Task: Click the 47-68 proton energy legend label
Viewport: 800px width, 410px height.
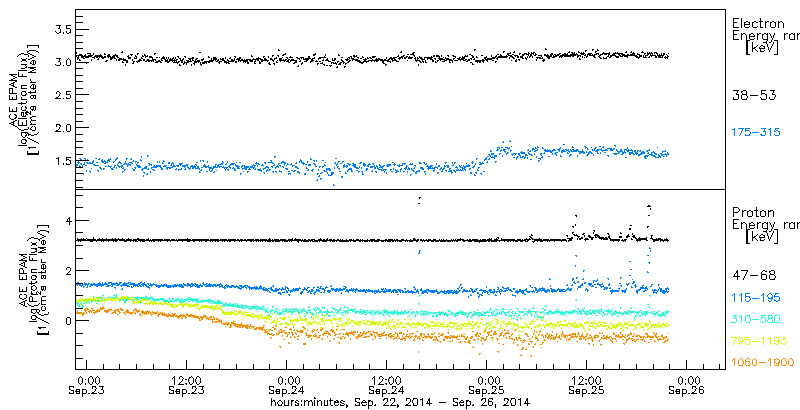Action: (754, 275)
